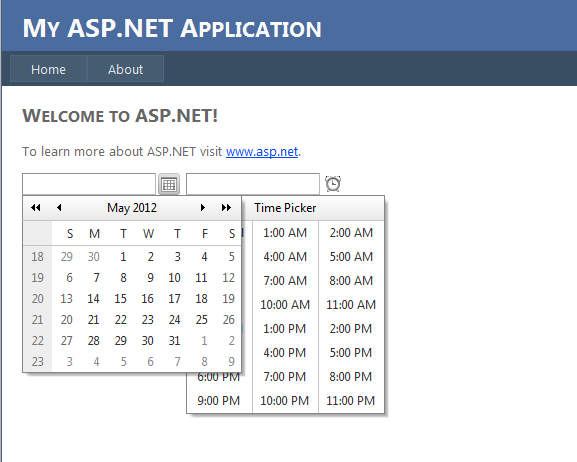577x462 pixels.
Task: Select week 23 row header
Action: tap(38, 362)
